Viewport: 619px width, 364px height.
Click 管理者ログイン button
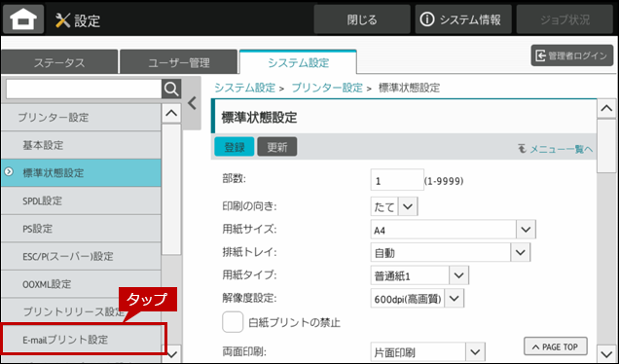coord(572,55)
